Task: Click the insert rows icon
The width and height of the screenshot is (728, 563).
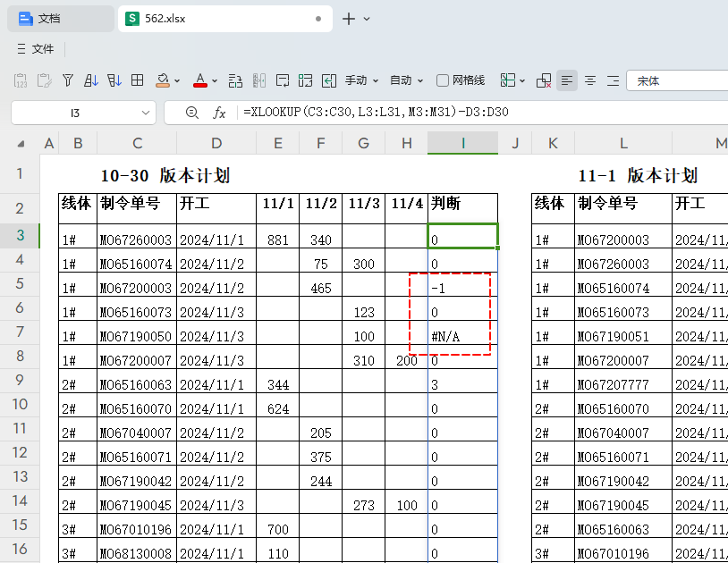Action: [x=235, y=80]
